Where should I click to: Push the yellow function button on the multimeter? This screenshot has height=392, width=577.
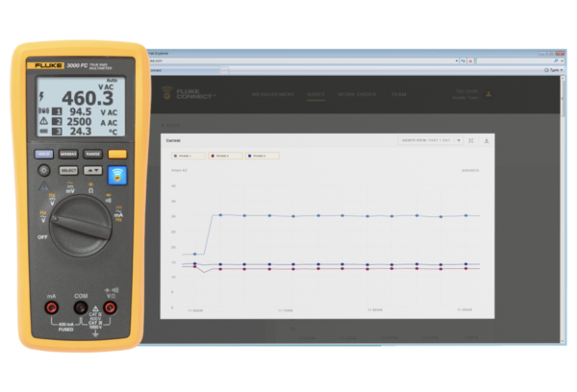coord(117,154)
